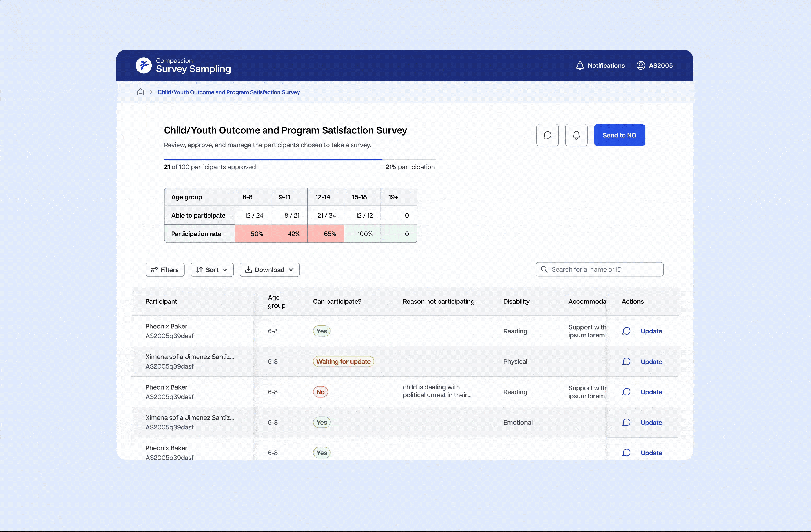Click the survey breadcrumb link
The width and height of the screenshot is (811, 532).
(x=228, y=92)
